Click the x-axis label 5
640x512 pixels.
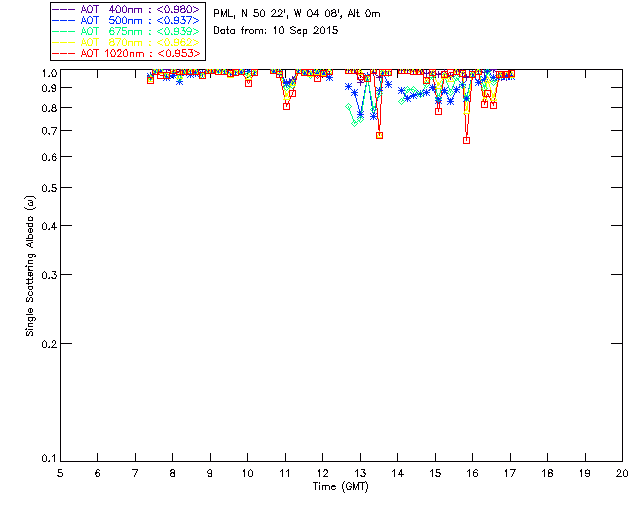click(60, 473)
